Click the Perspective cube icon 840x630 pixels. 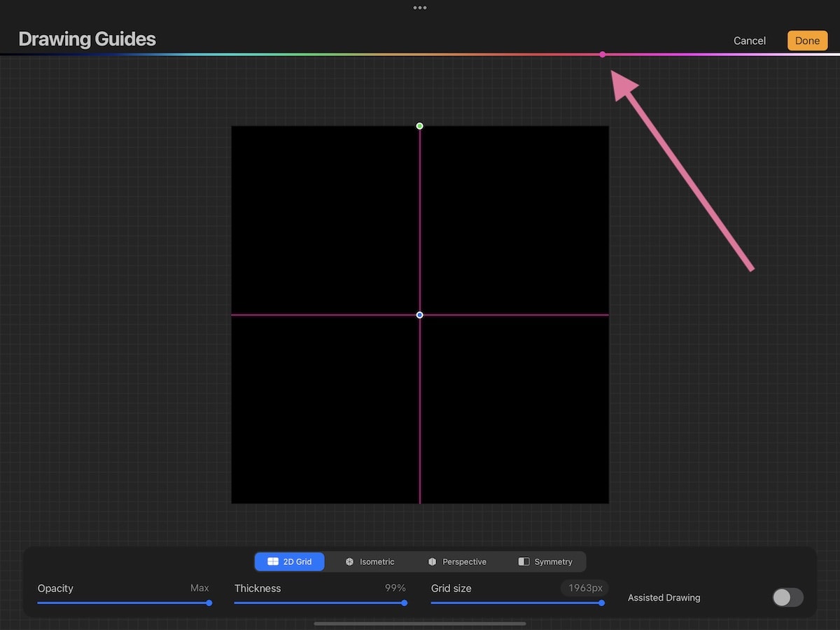(x=432, y=561)
